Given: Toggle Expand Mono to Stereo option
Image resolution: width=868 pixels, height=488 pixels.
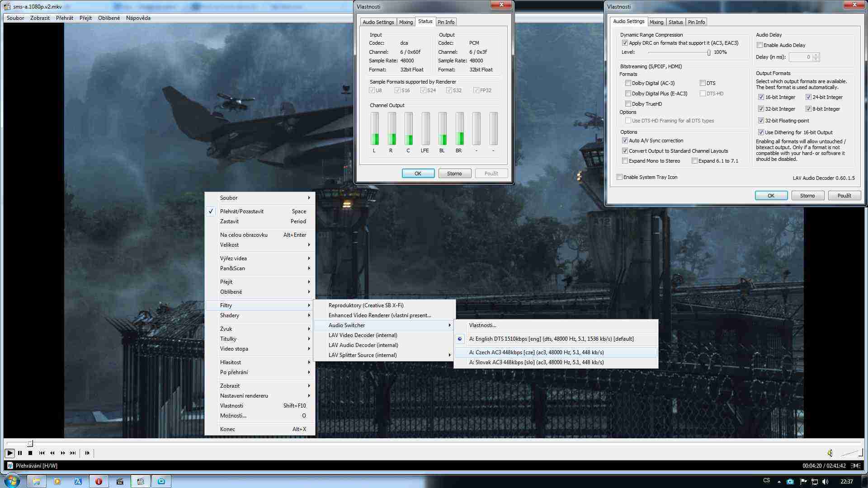Looking at the screenshot, I should [x=625, y=161].
